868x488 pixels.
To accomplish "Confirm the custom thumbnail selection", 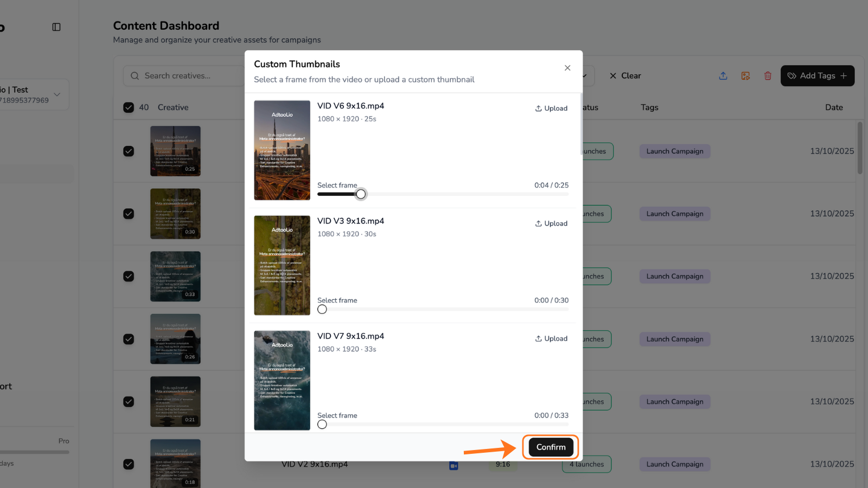I will click(x=551, y=447).
